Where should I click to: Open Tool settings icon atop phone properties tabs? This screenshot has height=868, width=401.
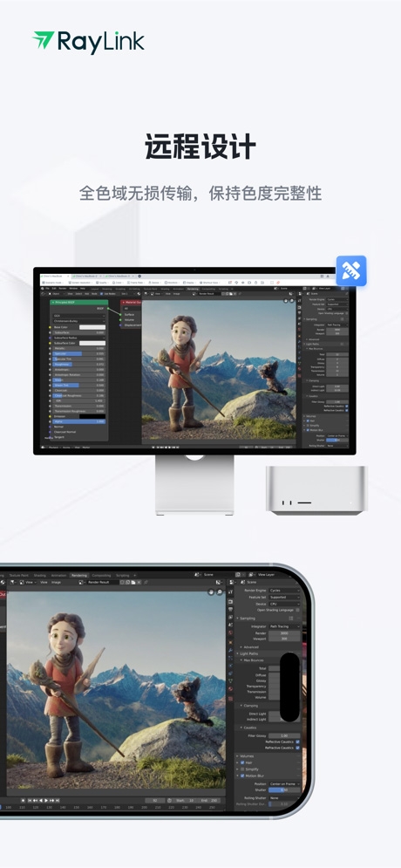[x=231, y=591]
